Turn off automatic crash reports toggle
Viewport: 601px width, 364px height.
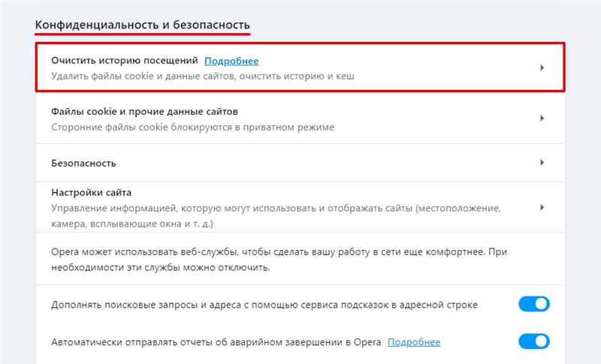click(534, 341)
